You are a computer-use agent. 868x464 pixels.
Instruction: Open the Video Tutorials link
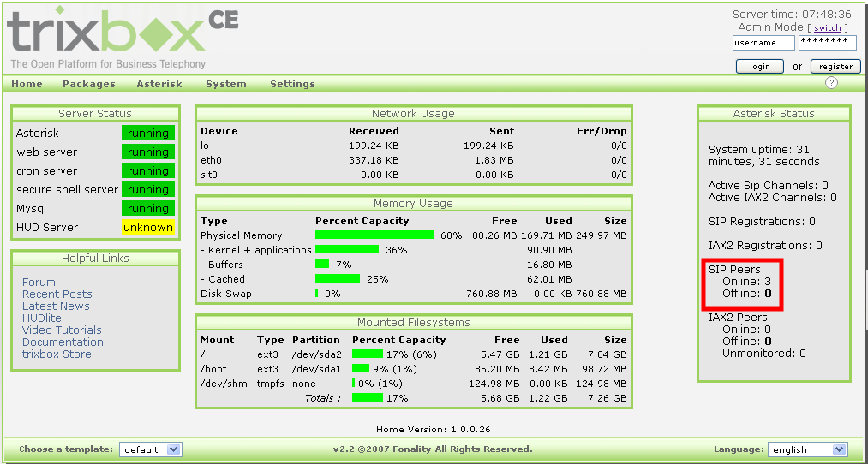pyautogui.click(x=62, y=330)
